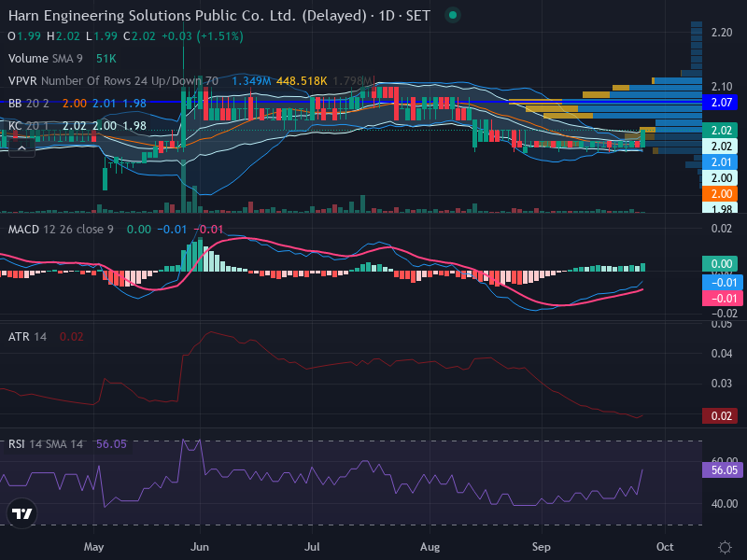Click the +0.03 (+1.51%) change value
The height and width of the screenshot is (560, 747).
point(203,36)
